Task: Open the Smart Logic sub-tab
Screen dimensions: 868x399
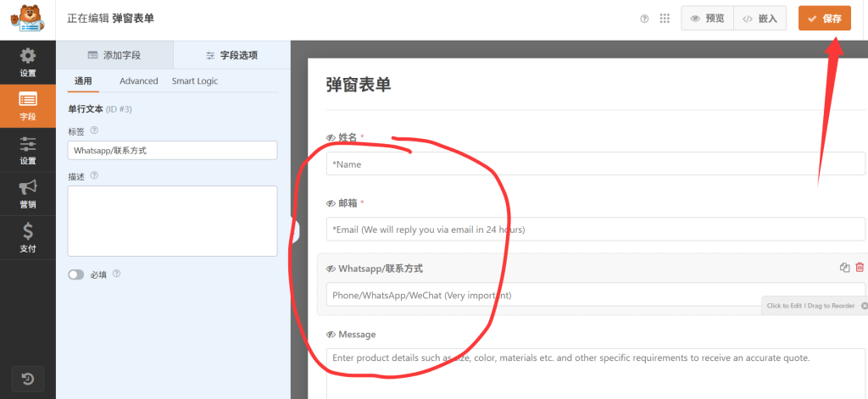Action: [194, 81]
